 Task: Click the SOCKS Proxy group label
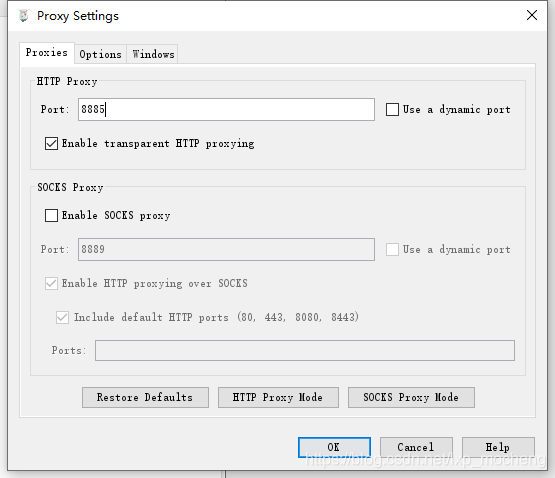(x=70, y=187)
